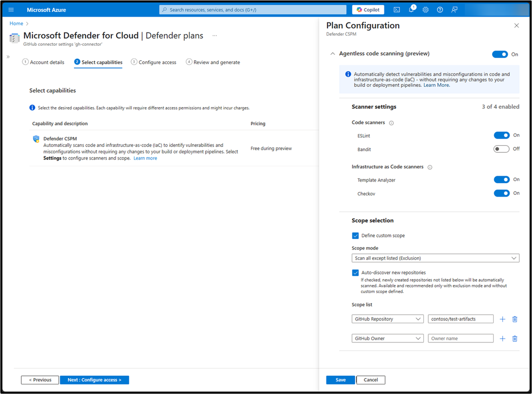532x394 pixels.
Task: Add a scope entry after contoso/test-artifacts
Action: [x=503, y=319]
